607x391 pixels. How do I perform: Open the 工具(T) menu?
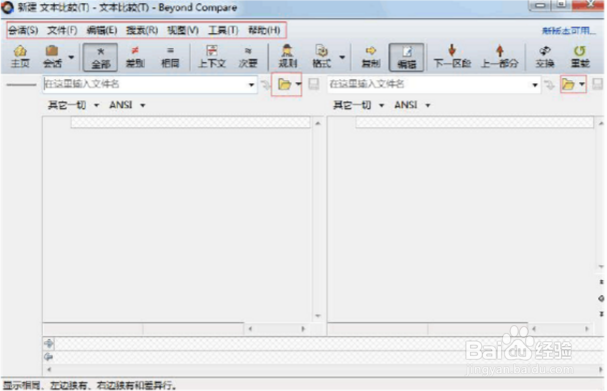(223, 30)
